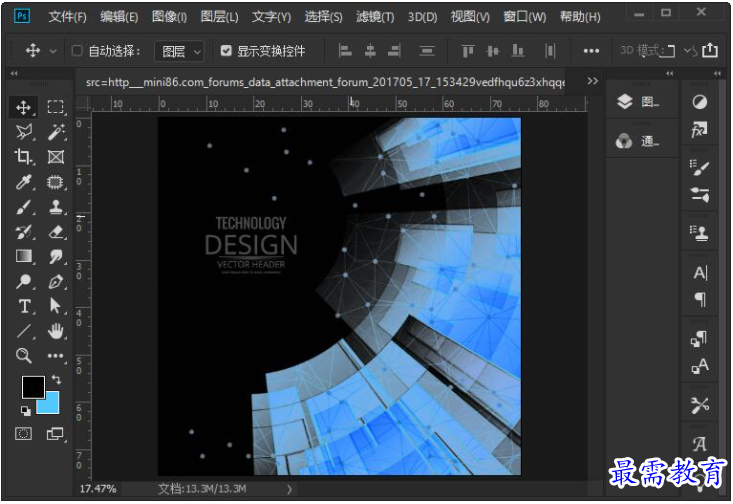The width and height of the screenshot is (733, 504).
Task: Select the Magic Wand tool
Action: click(x=56, y=132)
